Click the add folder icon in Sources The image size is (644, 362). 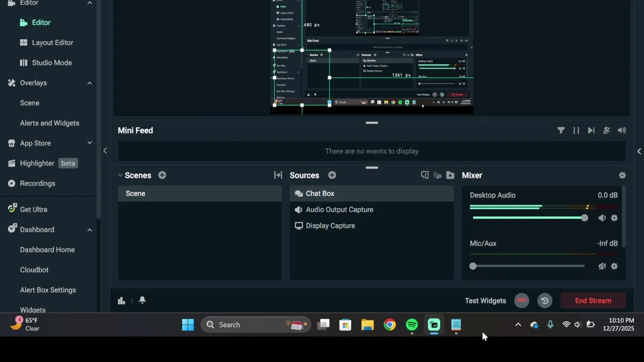(x=450, y=175)
